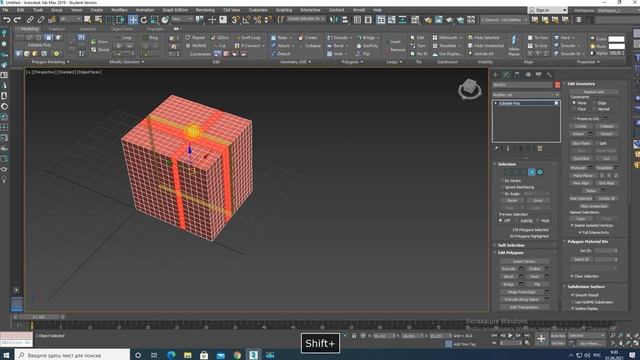Open the Modify panel tab icon
Image resolution: width=640 pixels, height=360 pixels.
click(507, 75)
